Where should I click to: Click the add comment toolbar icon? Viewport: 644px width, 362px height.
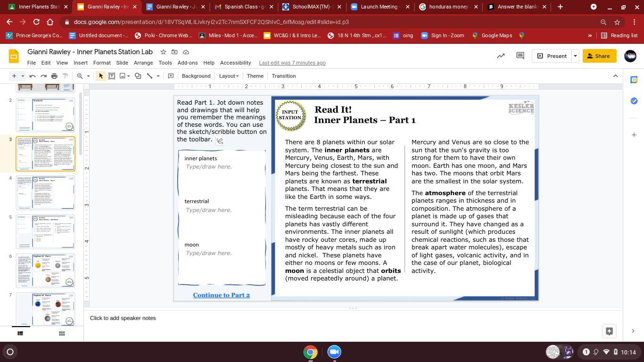click(x=171, y=76)
